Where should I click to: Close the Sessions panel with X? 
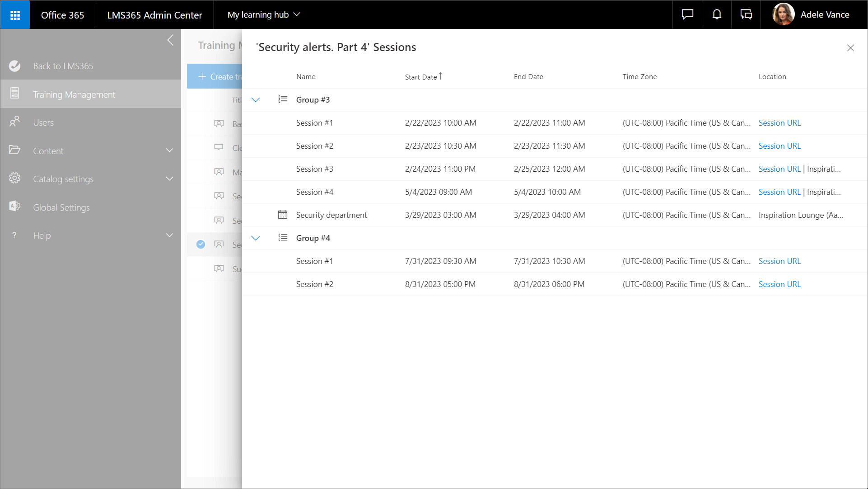pos(850,48)
